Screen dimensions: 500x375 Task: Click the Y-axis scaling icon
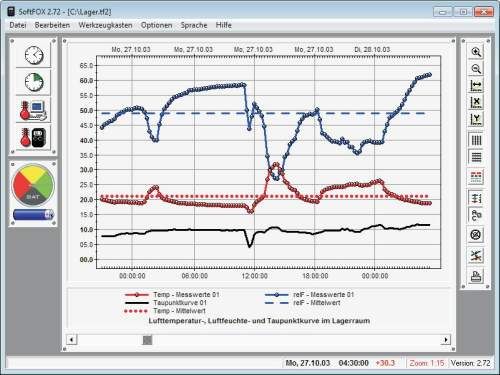pos(476,119)
